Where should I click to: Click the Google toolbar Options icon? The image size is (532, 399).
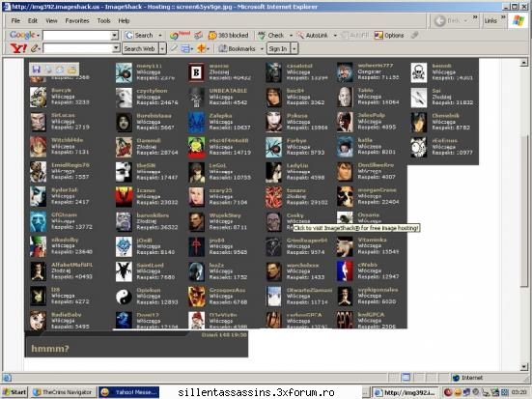(x=378, y=36)
